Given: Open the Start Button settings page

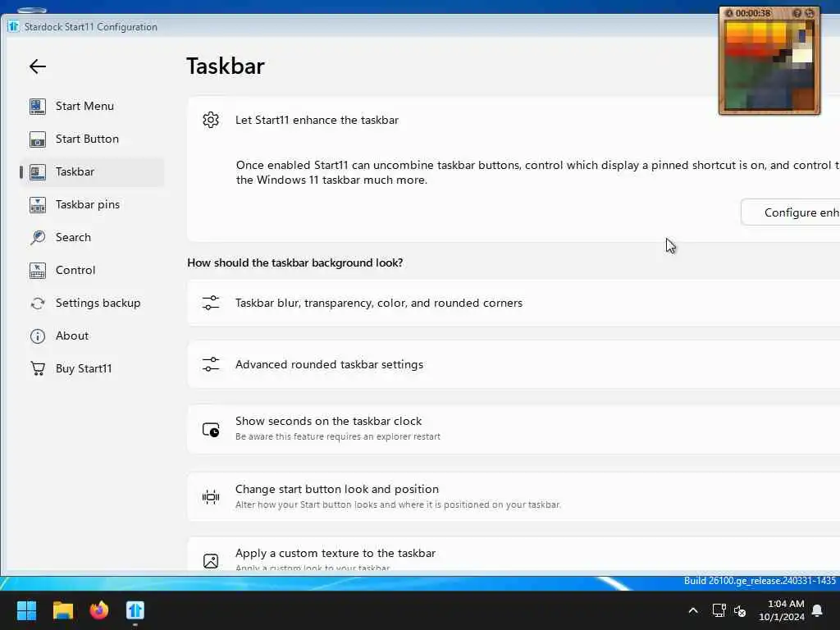Looking at the screenshot, I should tap(92, 139).
